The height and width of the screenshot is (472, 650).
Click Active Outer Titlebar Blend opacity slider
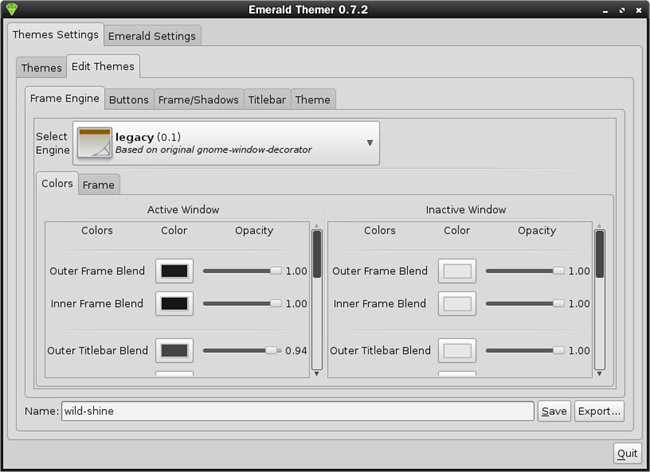[x=242, y=351]
